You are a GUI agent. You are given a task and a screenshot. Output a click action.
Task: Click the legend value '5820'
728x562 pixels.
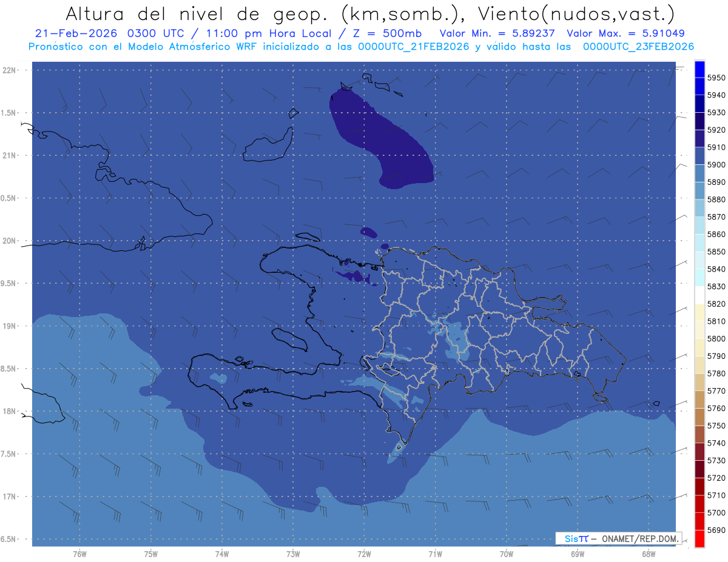click(716, 304)
